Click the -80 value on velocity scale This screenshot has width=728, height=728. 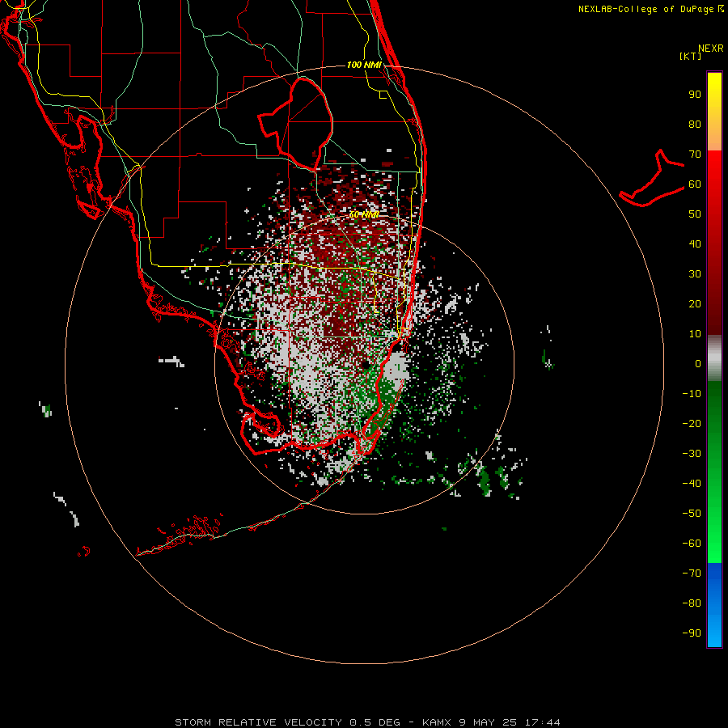tap(692, 603)
